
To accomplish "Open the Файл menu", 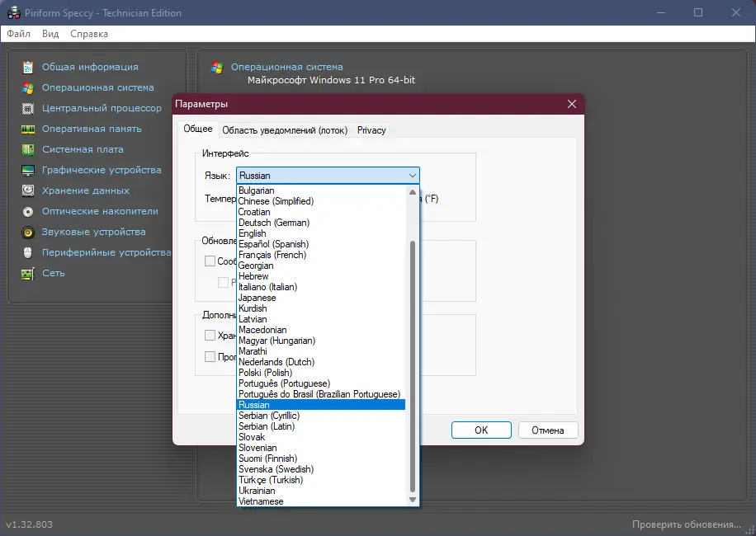I will coord(19,34).
